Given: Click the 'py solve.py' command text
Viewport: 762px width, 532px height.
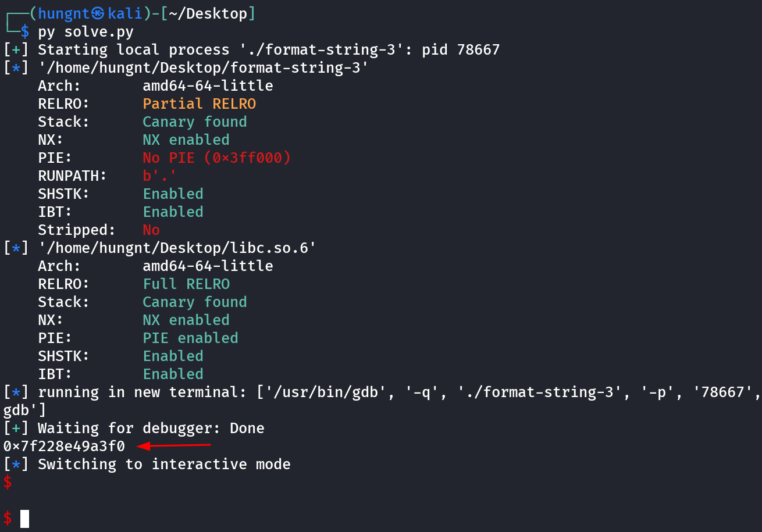Looking at the screenshot, I should [x=86, y=31].
